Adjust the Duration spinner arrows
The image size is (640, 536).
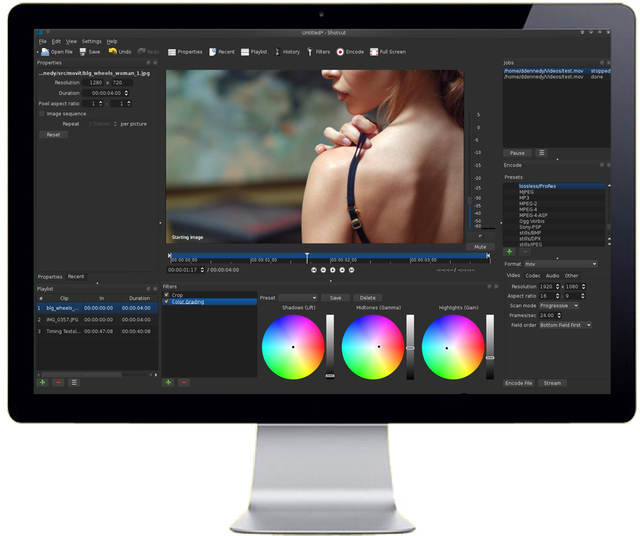point(126,93)
